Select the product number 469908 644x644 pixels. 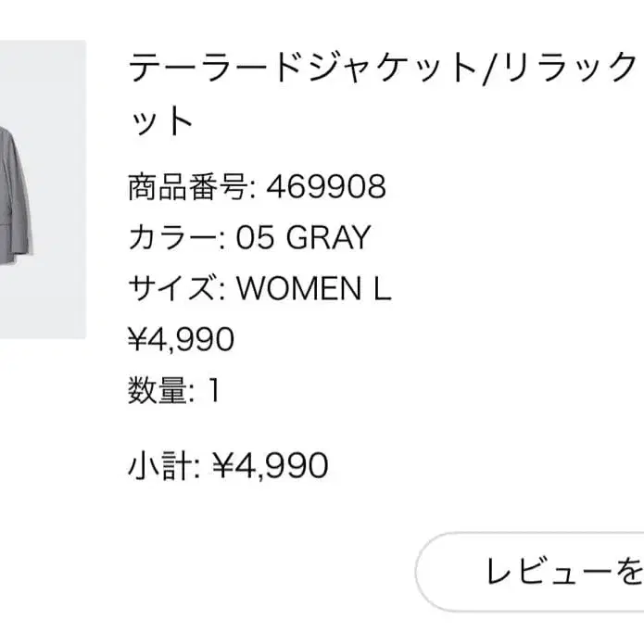pyautogui.click(x=325, y=188)
